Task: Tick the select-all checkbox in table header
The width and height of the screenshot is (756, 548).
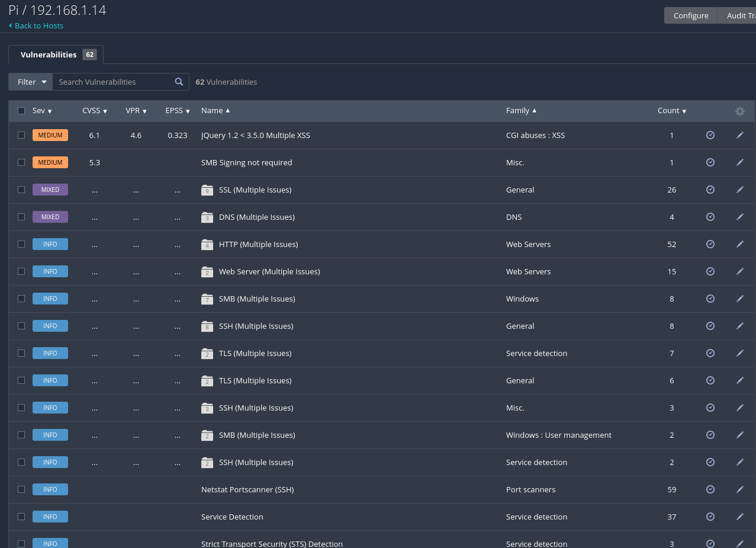Action: pyautogui.click(x=21, y=111)
